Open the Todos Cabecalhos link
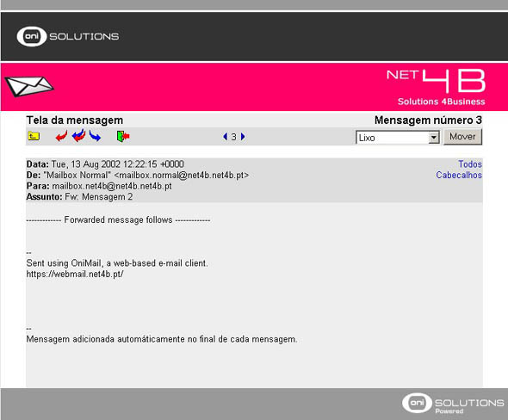 [459, 170]
